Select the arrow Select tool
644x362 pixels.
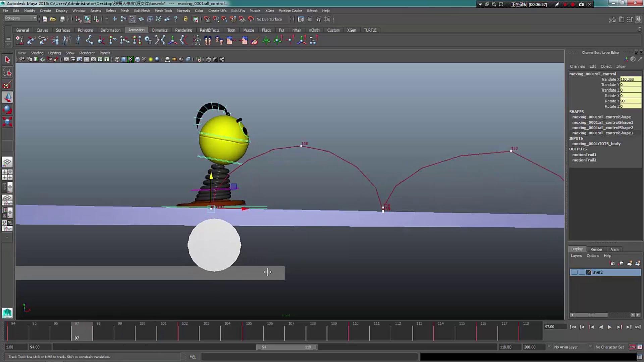pos(7,60)
